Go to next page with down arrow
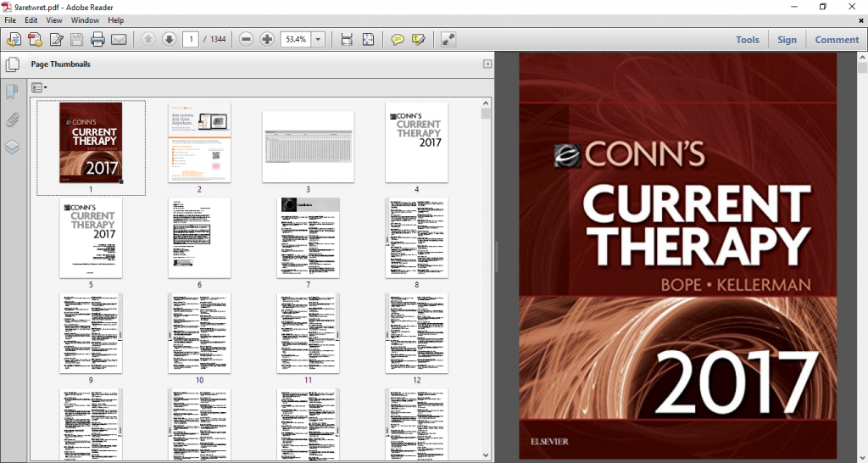868x463 pixels. click(x=169, y=39)
